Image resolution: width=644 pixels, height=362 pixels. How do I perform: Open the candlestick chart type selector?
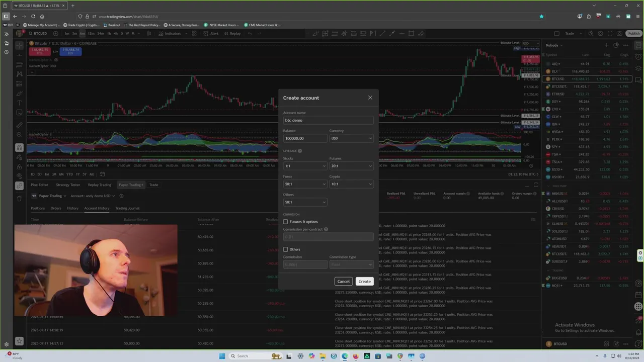(149, 34)
